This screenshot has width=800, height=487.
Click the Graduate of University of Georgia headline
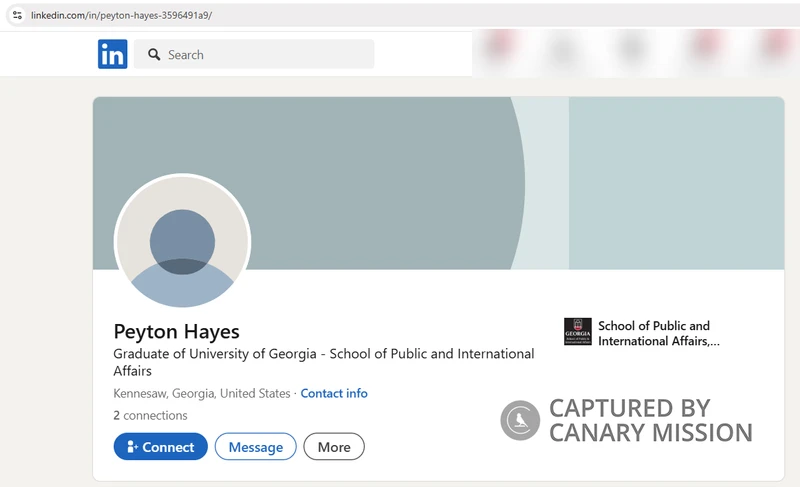pos(323,362)
